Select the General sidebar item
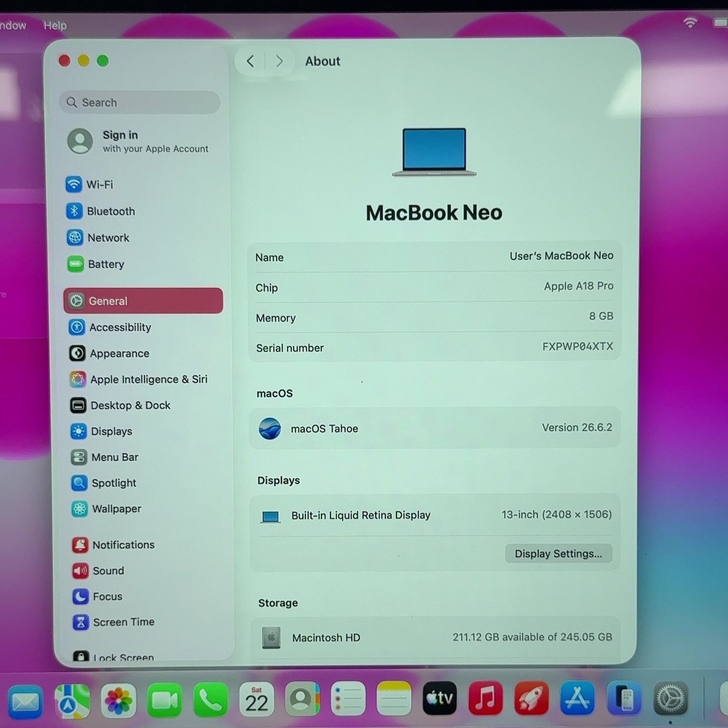 coord(143,301)
